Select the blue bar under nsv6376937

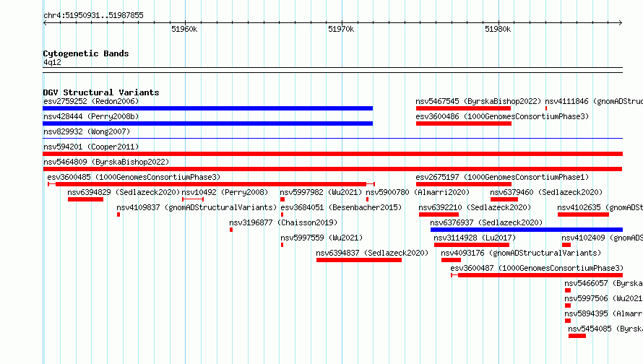pyautogui.click(x=527, y=230)
